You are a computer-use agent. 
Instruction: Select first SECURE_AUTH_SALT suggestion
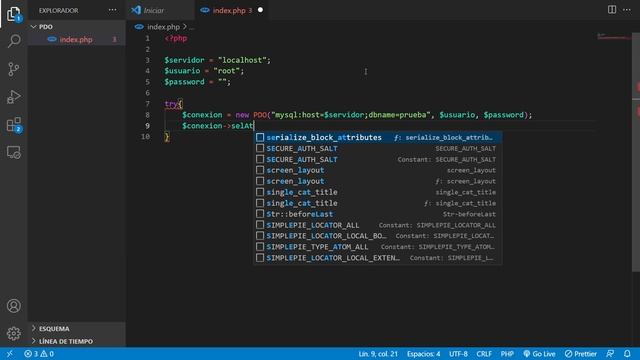pos(378,149)
